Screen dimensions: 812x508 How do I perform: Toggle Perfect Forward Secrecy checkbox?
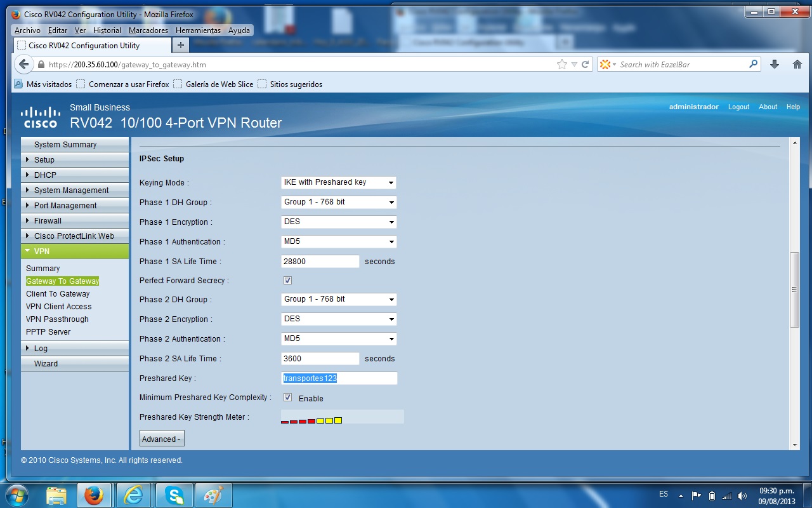pos(287,280)
